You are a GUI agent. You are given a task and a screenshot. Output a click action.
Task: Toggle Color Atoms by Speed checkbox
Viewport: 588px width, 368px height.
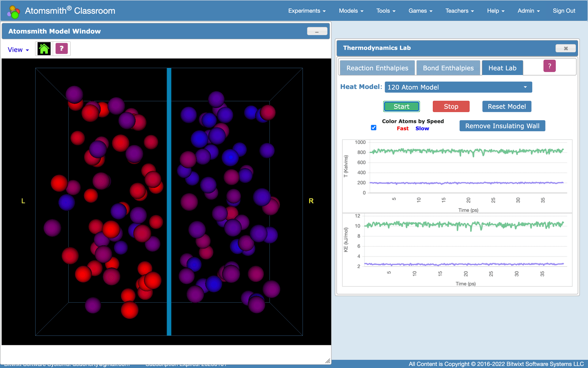[x=374, y=128]
